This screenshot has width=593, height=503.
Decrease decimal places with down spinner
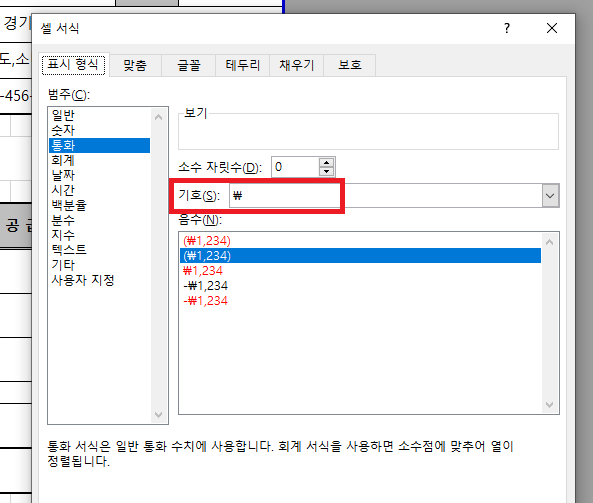pos(326,172)
